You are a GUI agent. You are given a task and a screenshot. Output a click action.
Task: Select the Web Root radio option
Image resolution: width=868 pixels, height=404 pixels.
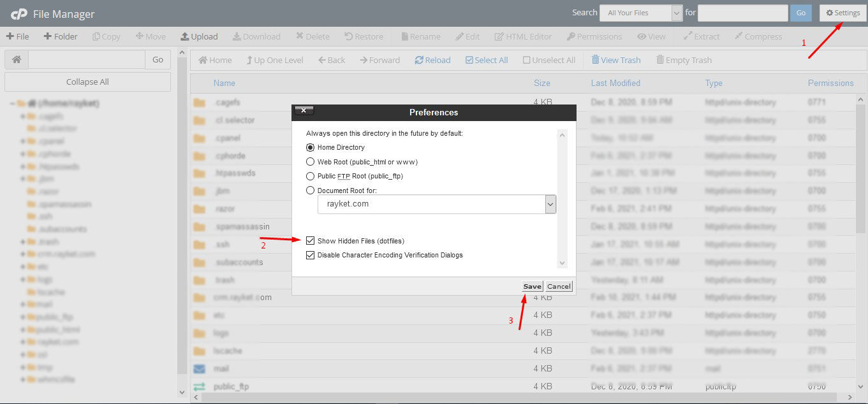coord(311,162)
